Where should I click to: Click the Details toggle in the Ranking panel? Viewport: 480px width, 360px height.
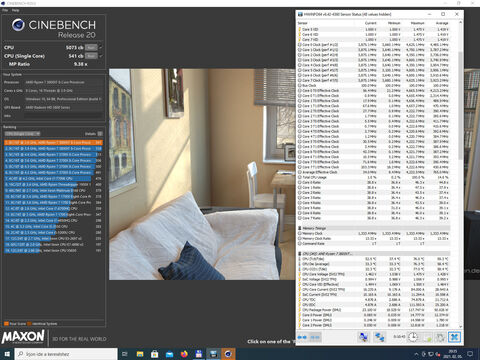100,134
